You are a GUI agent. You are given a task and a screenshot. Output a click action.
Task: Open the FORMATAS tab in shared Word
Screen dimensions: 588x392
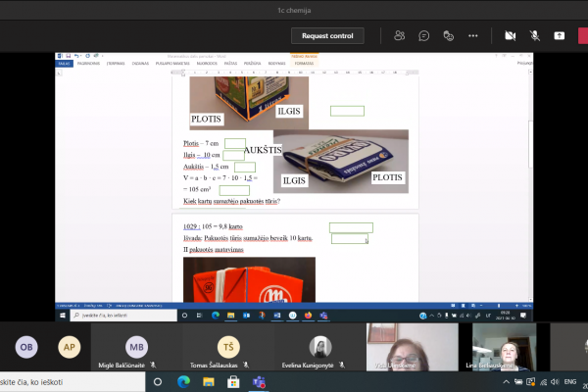[x=304, y=64]
